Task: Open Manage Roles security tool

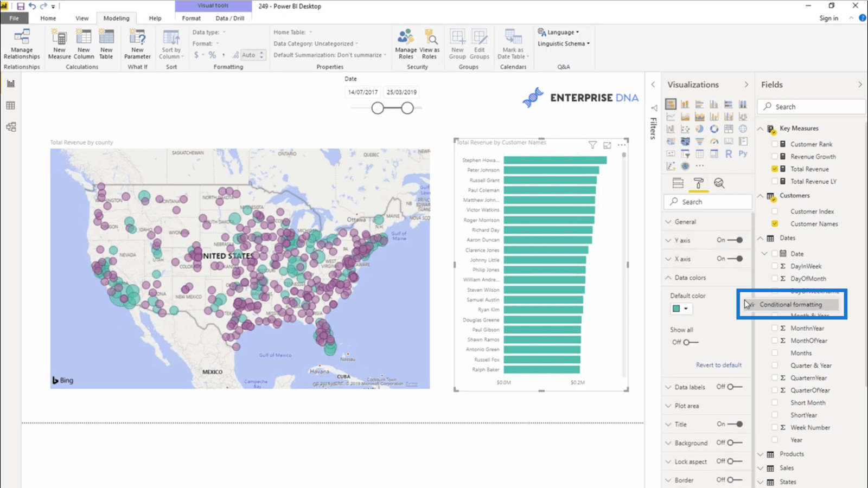Action: (406, 44)
